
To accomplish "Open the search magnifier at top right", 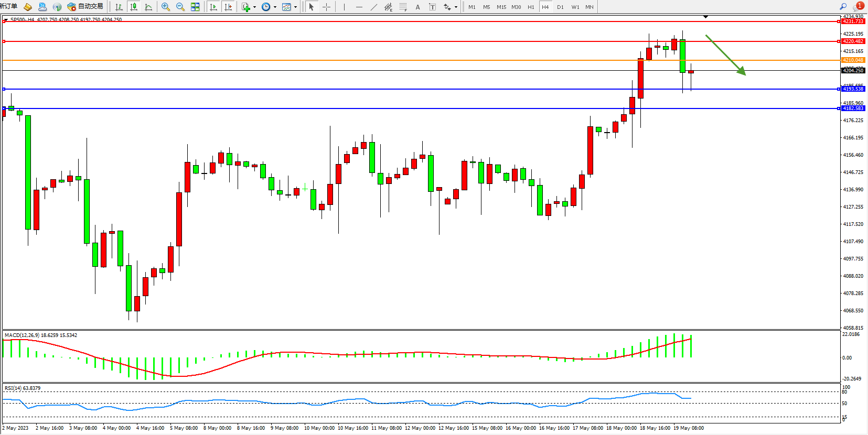I will [x=843, y=7].
